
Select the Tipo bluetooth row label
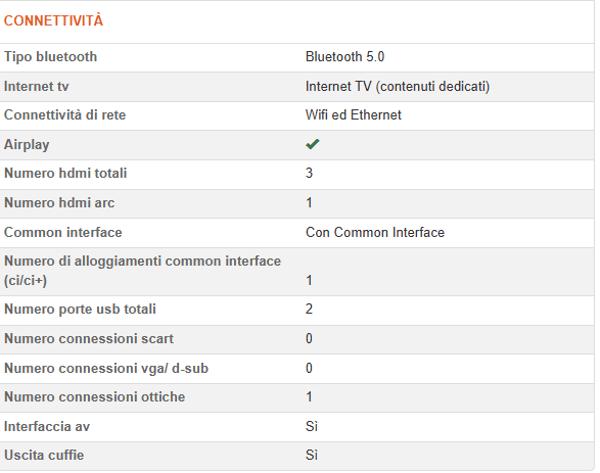51,57
